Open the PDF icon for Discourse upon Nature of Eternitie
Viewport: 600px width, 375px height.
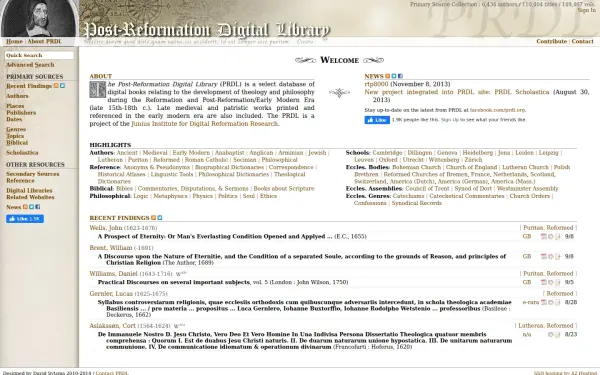pos(543,256)
